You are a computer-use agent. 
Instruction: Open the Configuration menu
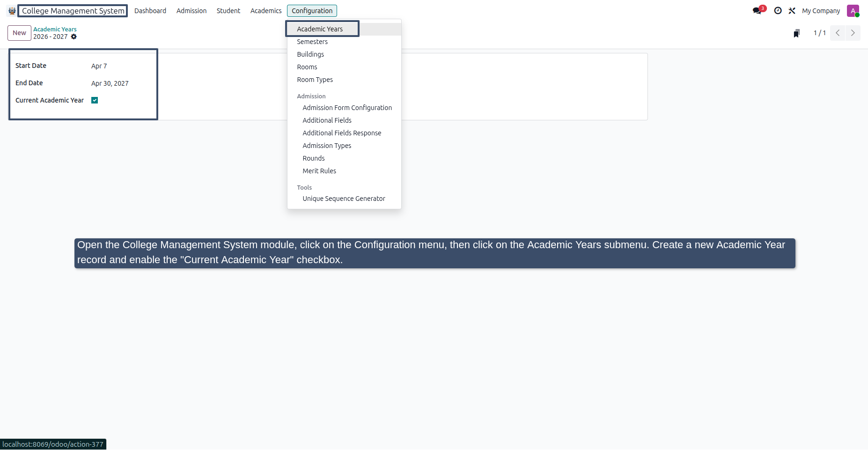click(x=312, y=11)
